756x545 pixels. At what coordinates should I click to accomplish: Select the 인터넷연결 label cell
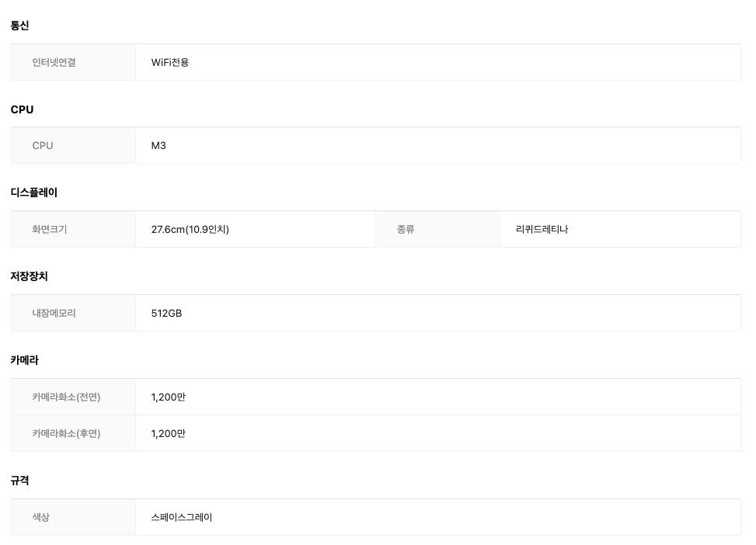[54, 62]
